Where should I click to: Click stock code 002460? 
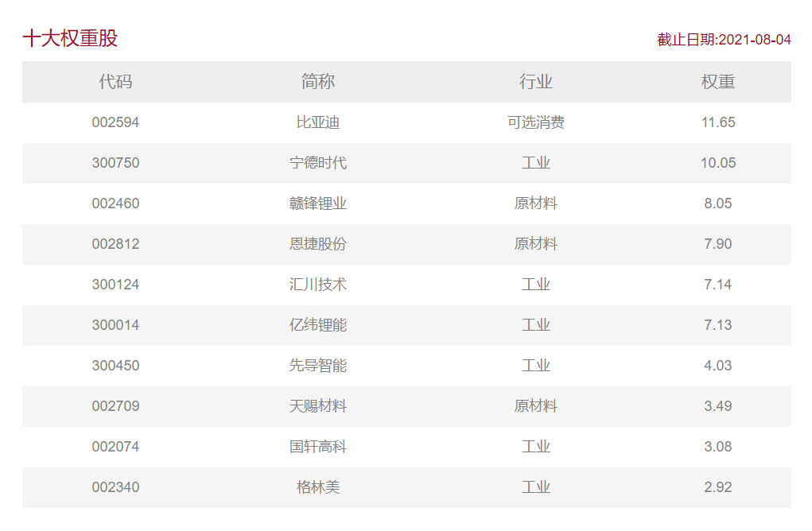(x=115, y=203)
